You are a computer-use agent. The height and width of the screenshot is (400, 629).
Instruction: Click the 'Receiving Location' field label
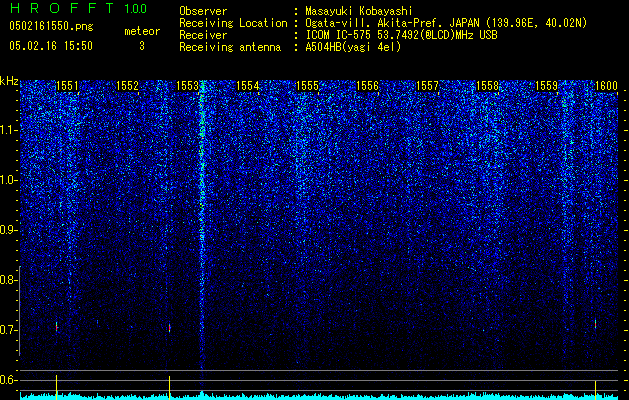point(233,23)
